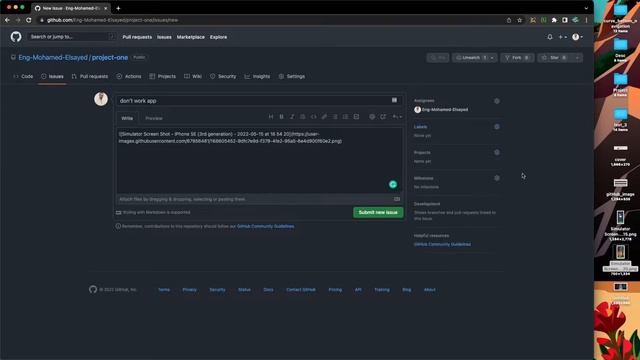This screenshot has height=360, width=640.
Task: Open the repository Issues tab
Action: (52, 76)
